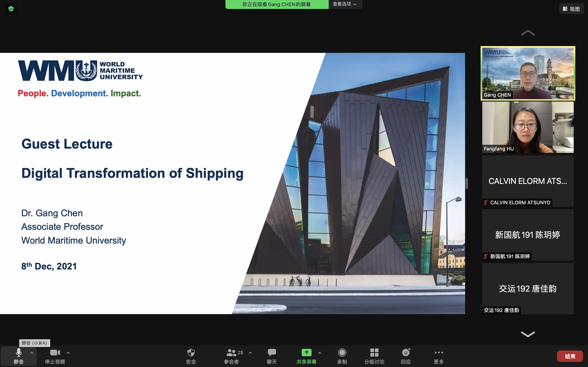Open Breakout Rooms (分组讨论)
588x367 pixels.
click(x=374, y=356)
